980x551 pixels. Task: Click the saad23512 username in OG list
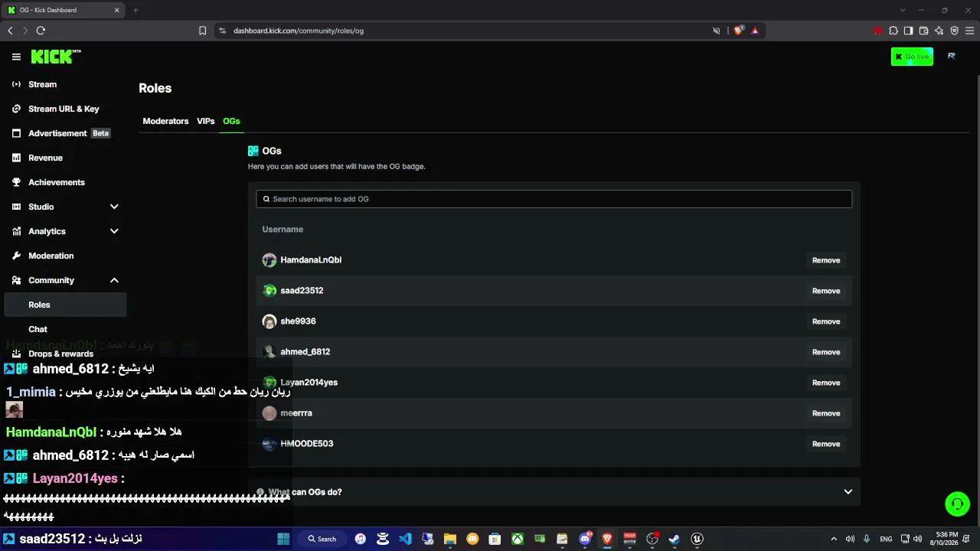pyautogui.click(x=302, y=291)
